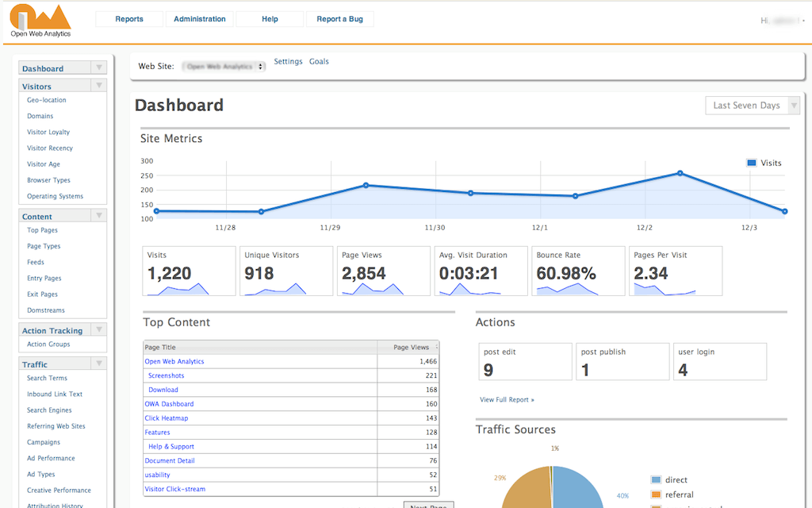Toggle the Action Tracking section arrow
812x508 pixels.
coord(98,330)
